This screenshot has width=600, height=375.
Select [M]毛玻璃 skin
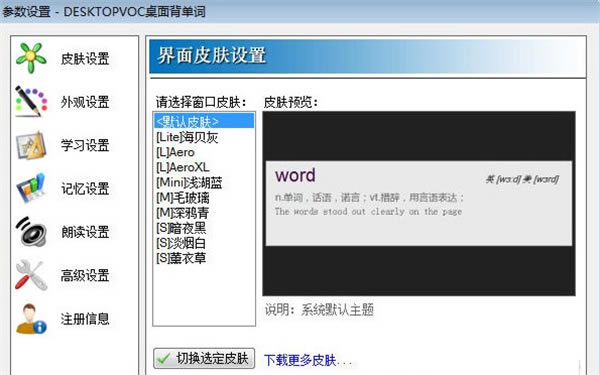pyautogui.click(x=204, y=198)
